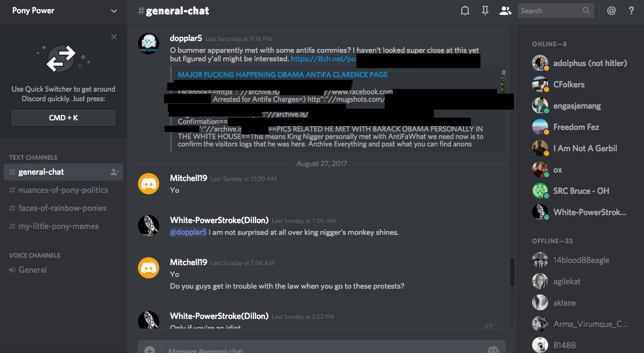Click the upload plus icon in message box
This screenshot has height=353, width=644.
[150, 350]
